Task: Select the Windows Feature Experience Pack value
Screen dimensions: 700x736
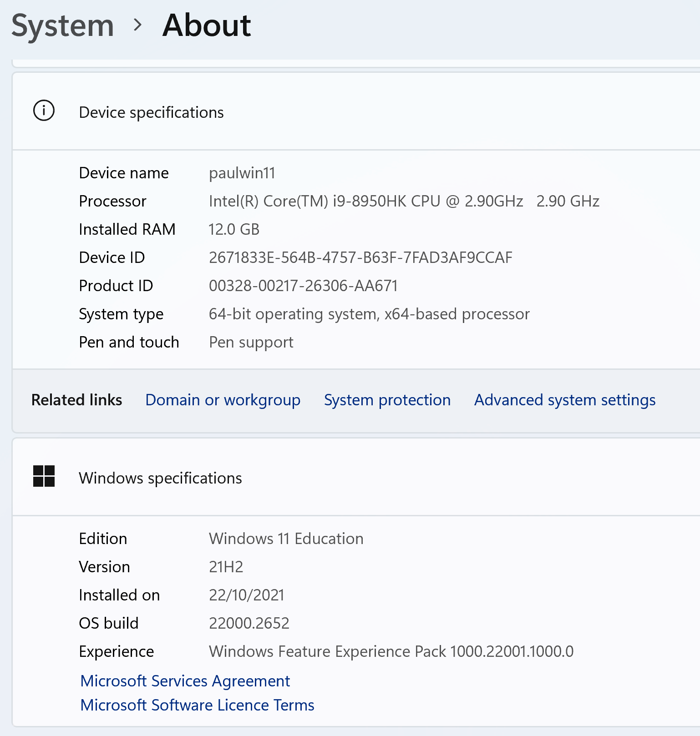Action: [391, 651]
